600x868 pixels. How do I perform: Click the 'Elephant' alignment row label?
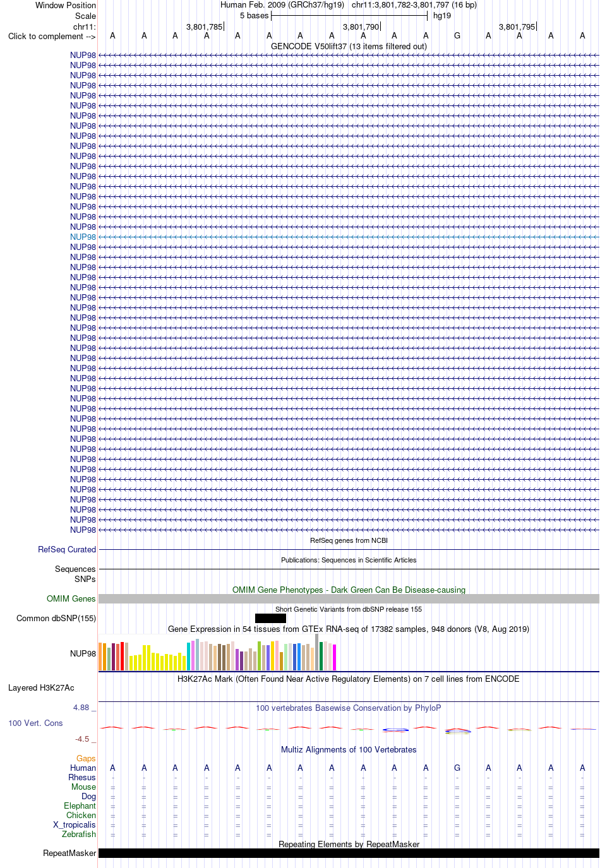[80, 806]
